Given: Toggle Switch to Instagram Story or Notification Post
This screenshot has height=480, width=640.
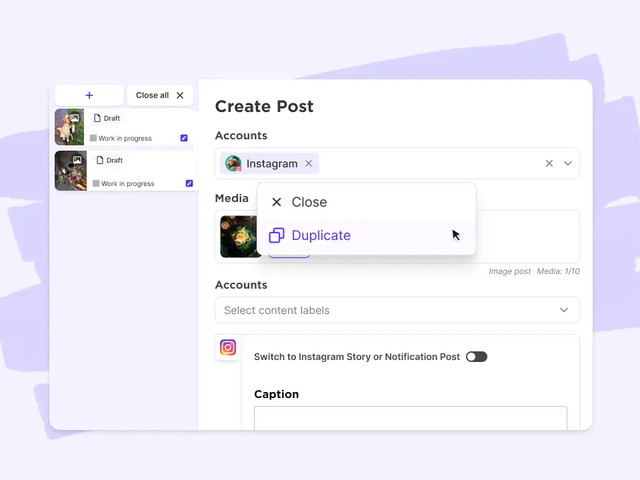Looking at the screenshot, I should click(x=476, y=357).
